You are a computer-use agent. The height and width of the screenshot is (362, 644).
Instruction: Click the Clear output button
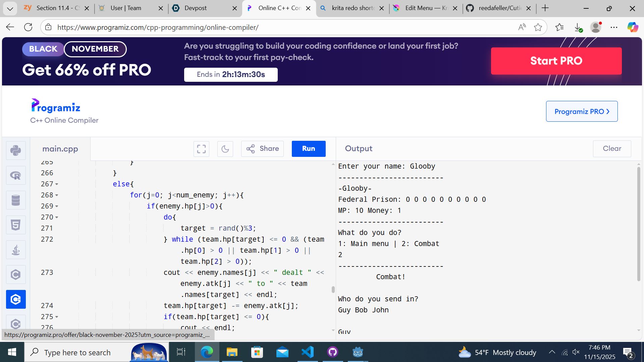tap(611, 149)
